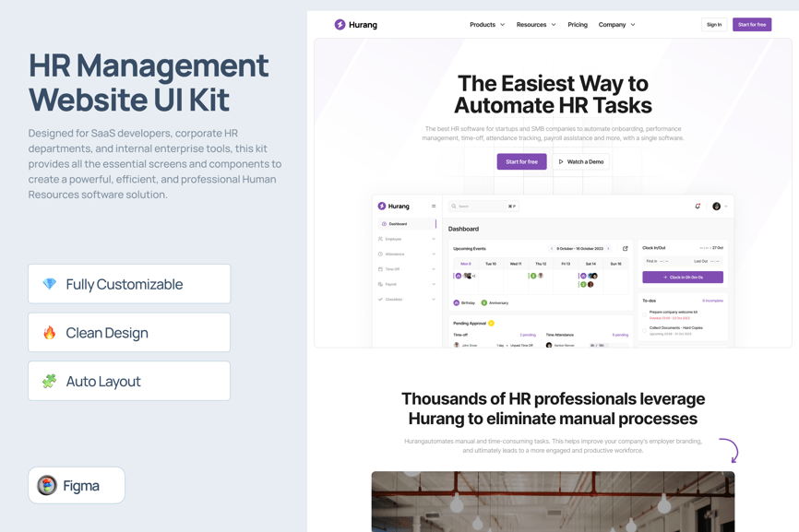Click the dashboard Search field
This screenshot has height=532, width=799.
tap(482, 207)
